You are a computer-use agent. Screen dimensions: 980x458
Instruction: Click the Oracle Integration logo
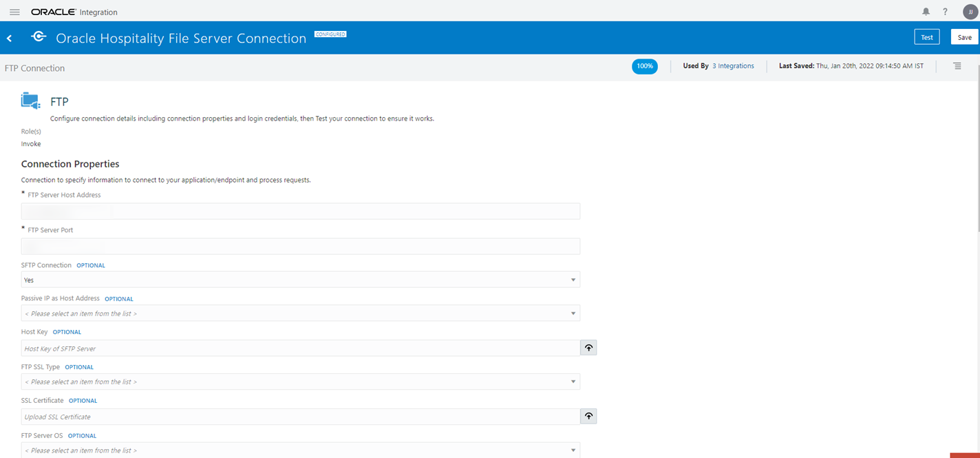point(74,12)
